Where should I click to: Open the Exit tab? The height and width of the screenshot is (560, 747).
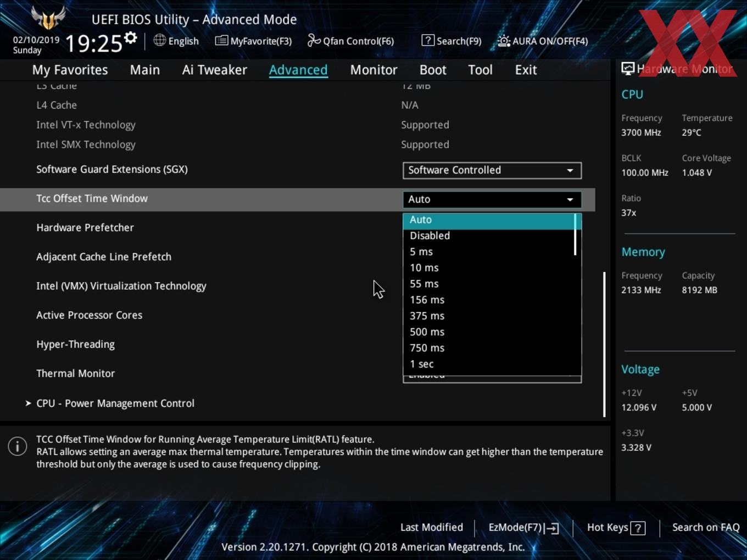coord(526,70)
